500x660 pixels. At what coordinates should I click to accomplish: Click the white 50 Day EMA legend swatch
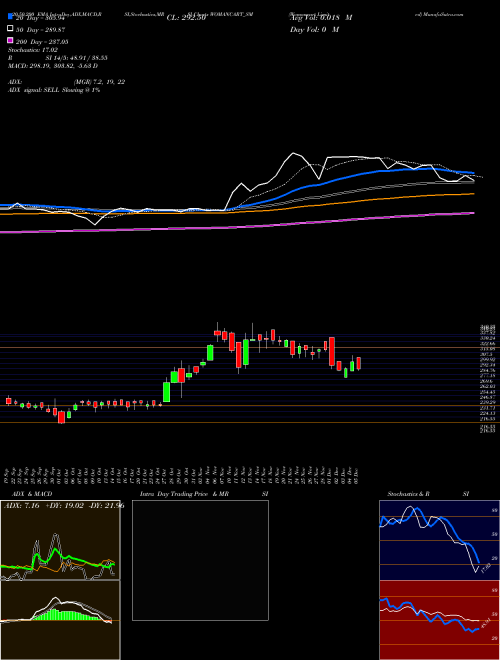pyautogui.click(x=10, y=29)
